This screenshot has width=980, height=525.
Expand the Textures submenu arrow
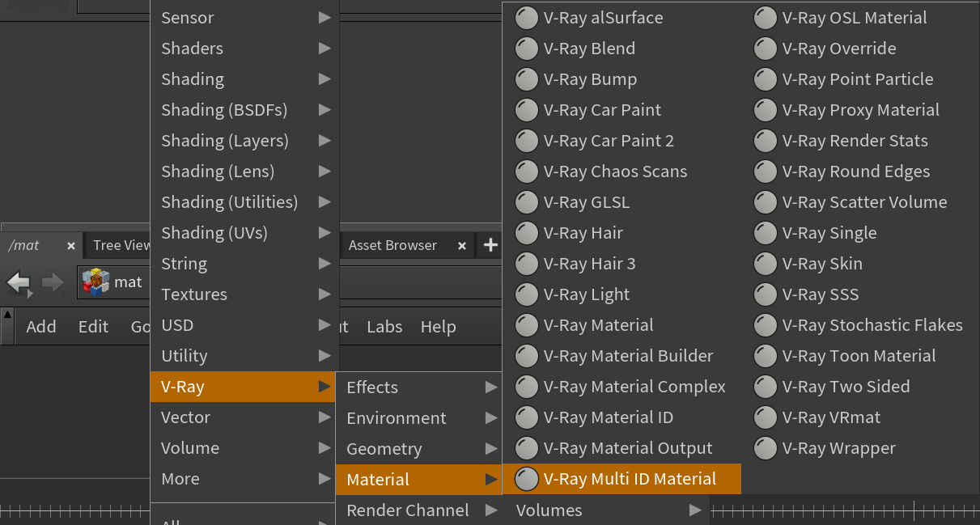[325, 294]
